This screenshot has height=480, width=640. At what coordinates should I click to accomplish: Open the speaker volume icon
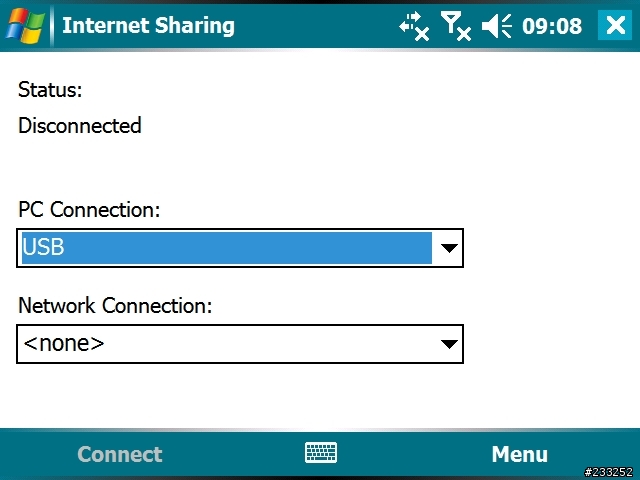pyautogui.click(x=496, y=26)
